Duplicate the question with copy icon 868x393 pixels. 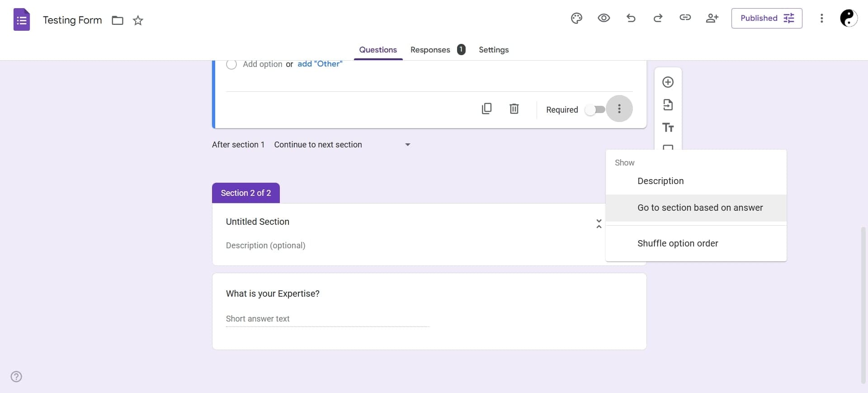tap(486, 109)
